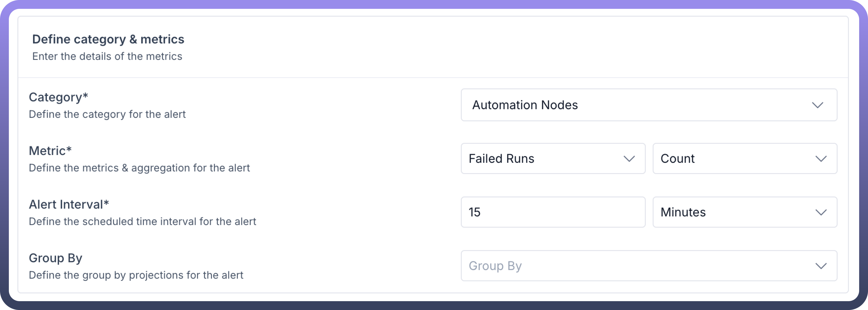This screenshot has width=868, height=310.
Task: Open the Automation Nodes category dropdown
Action: (x=640, y=105)
